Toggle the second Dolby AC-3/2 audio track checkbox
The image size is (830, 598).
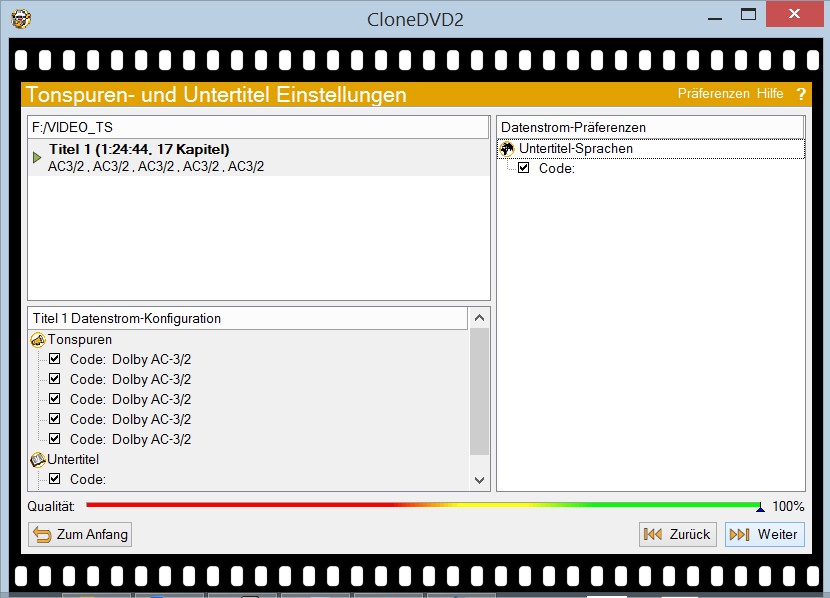[55, 379]
